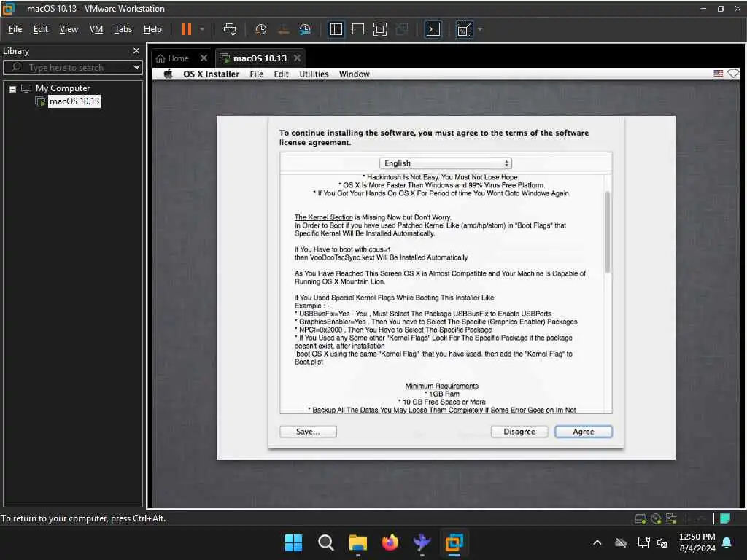Open the library search dropdown arrow
The width and height of the screenshot is (747, 560).
[136, 68]
